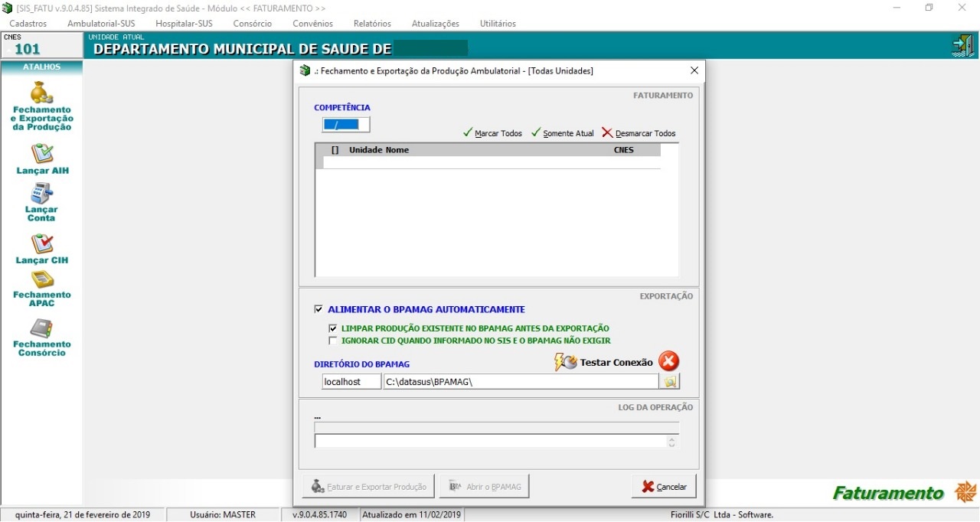
Task: Uncheck Alimentar o BPAMAG Automaticamente
Action: pyautogui.click(x=318, y=310)
